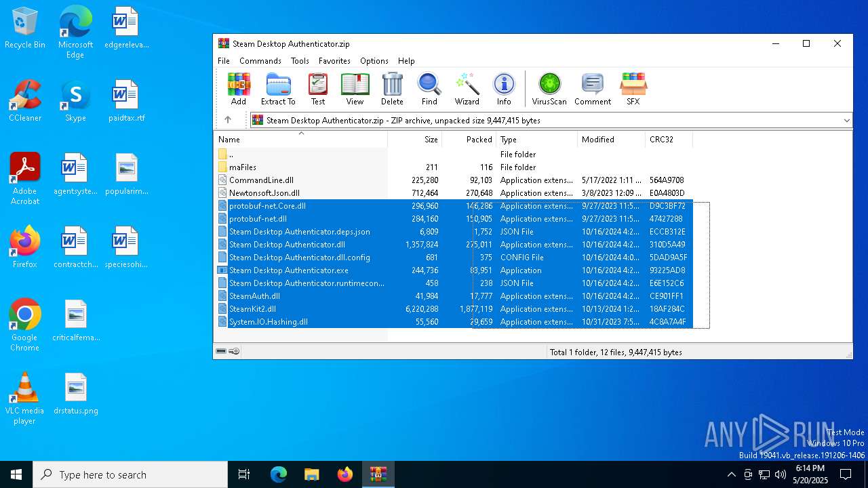868x488 pixels.
Task: Sort by the Type column header
Action: 537,140
